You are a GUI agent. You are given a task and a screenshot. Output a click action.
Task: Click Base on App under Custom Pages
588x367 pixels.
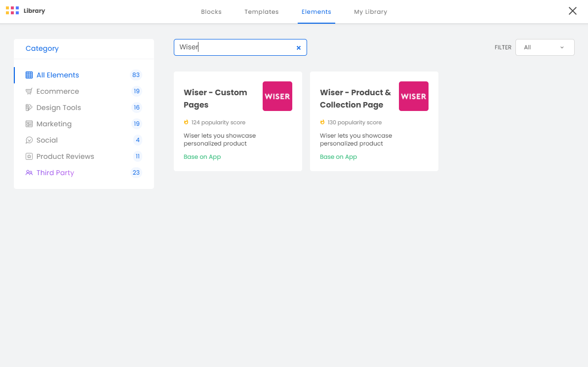click(x=202, y=157)
